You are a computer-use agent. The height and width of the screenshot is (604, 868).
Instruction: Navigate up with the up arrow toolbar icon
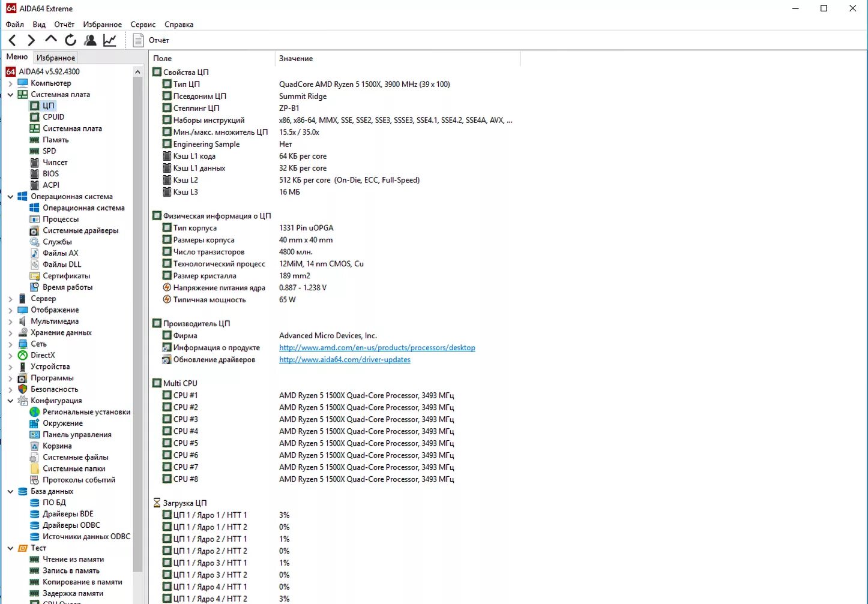(51, 40)
